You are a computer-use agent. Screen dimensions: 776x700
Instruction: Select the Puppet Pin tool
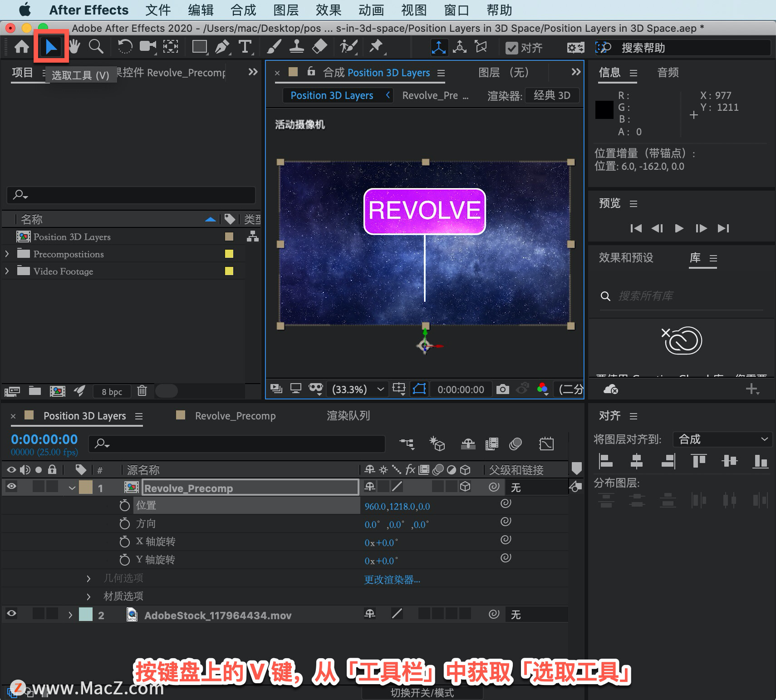376,46
